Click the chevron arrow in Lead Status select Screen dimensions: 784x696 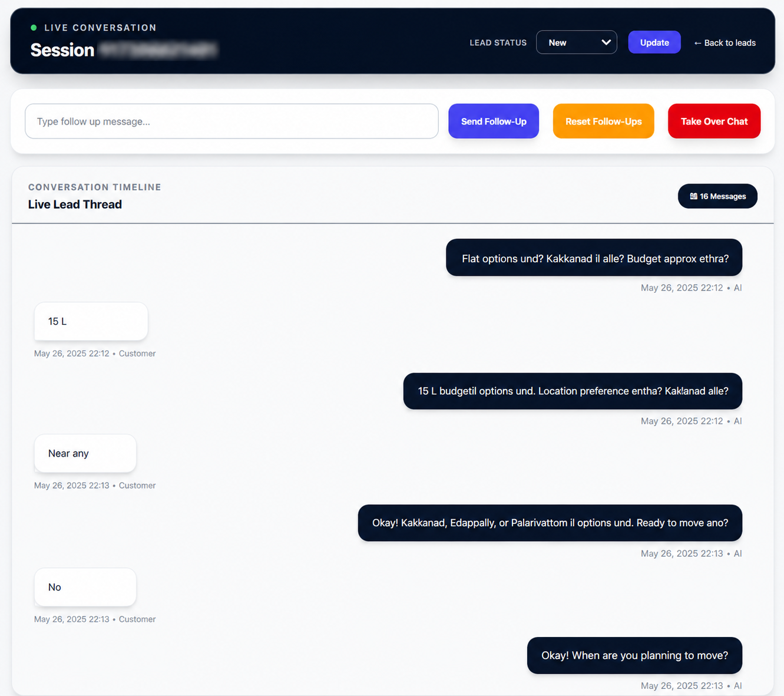click(x=606, y=42)
